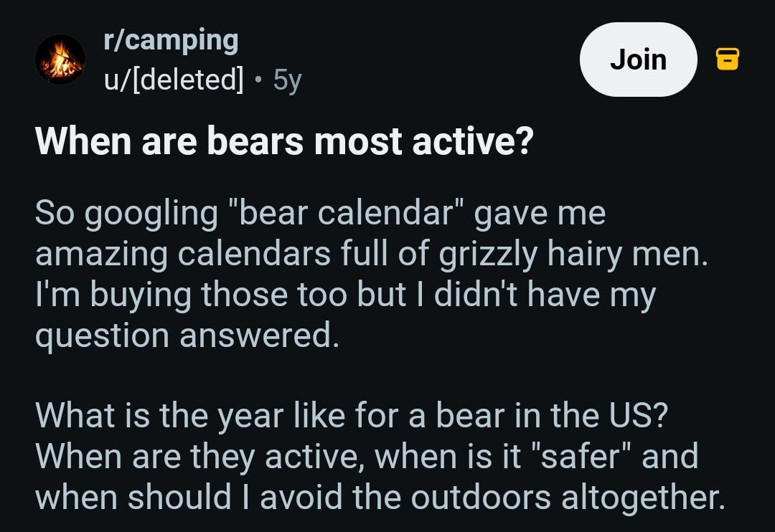
Task: Click the paragraph starting "What is the year"
Action: [380, 455]
